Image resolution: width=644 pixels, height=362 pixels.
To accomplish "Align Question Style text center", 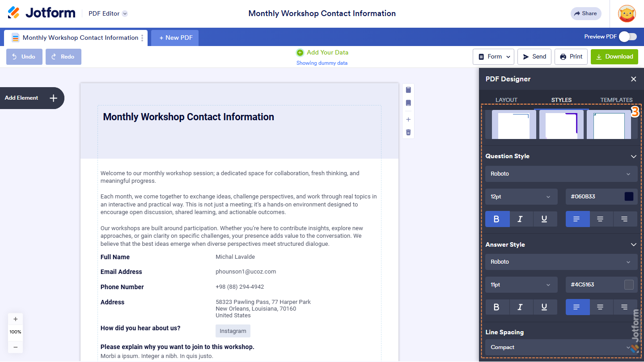I will pyautogui.click(x=602, y=219).
